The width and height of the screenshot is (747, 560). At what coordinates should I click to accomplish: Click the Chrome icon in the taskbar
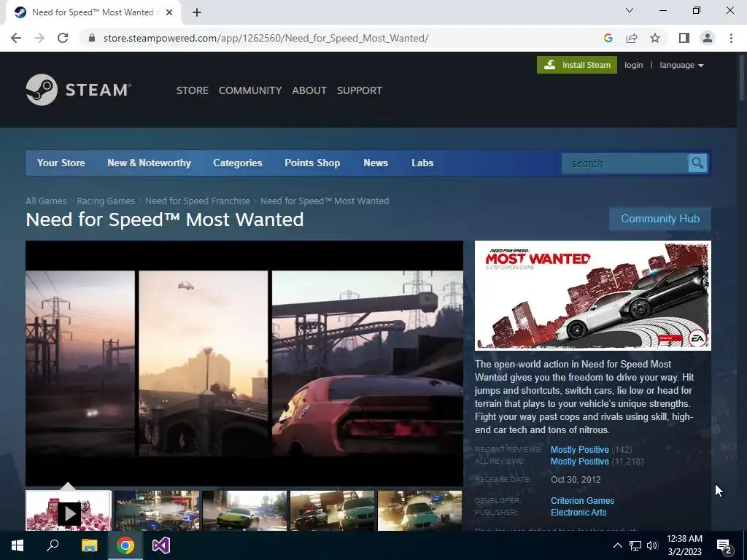125,545
